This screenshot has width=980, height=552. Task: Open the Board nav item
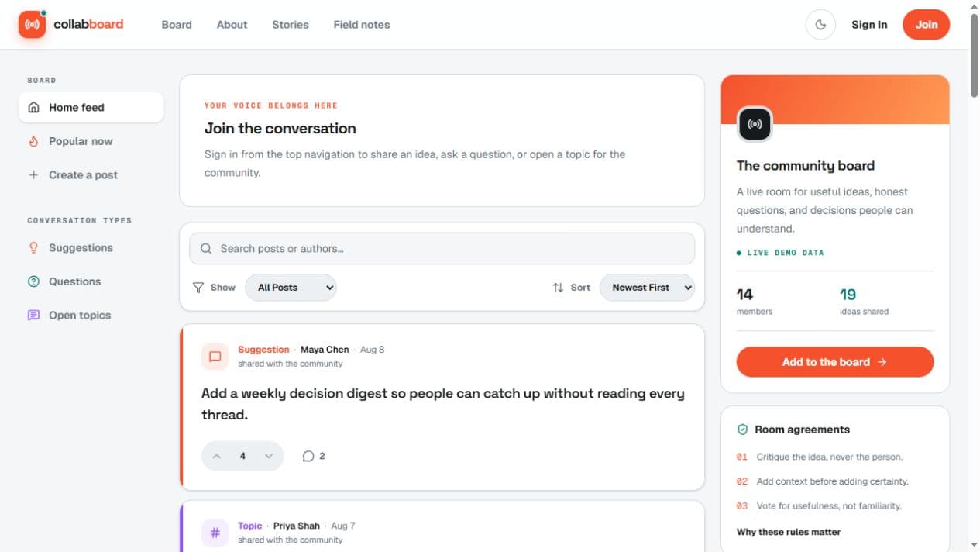pos(177,25)
